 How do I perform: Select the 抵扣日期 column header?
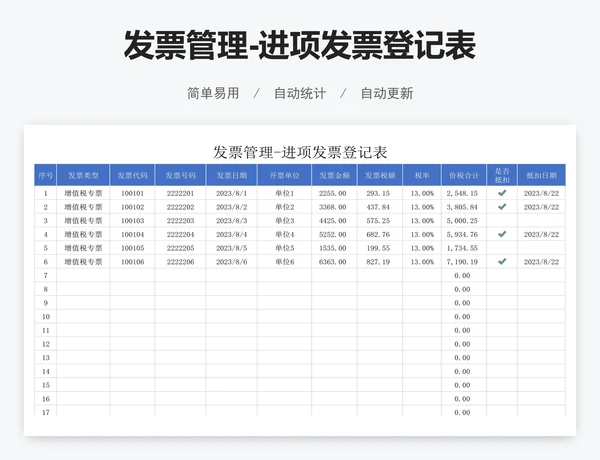541,175
